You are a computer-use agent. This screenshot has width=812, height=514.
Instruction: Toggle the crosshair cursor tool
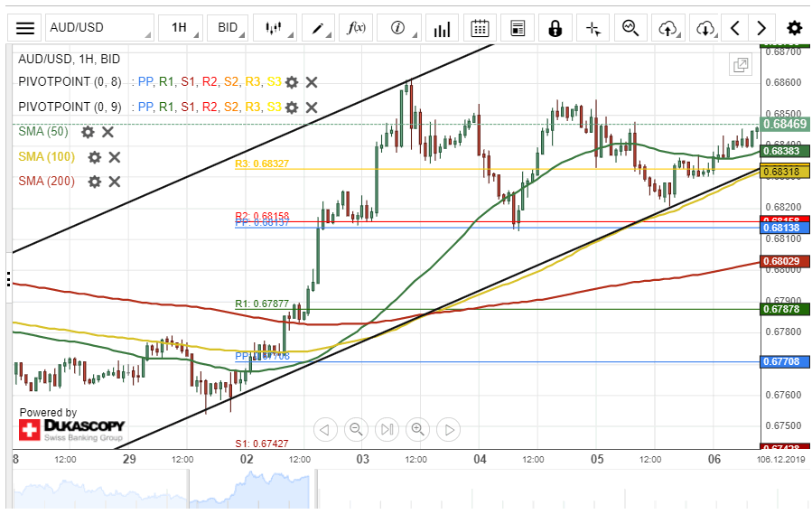(593, 28)
